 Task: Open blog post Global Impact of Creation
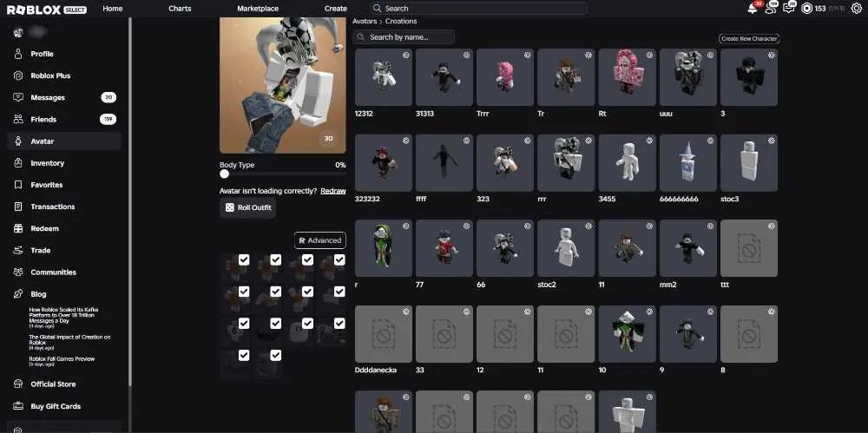(x=69, y=342)
